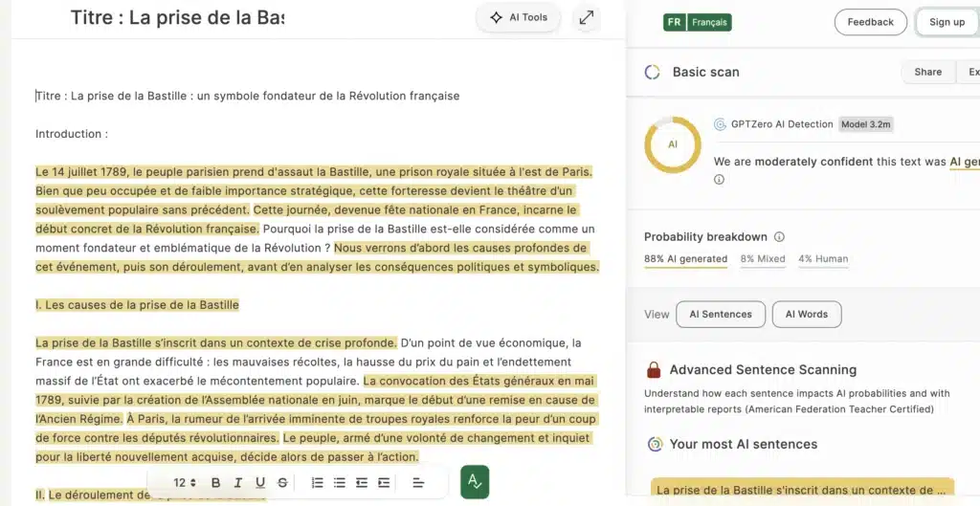Open info icon below confidence statement
The image size is (980, 506).
[719, 179]
